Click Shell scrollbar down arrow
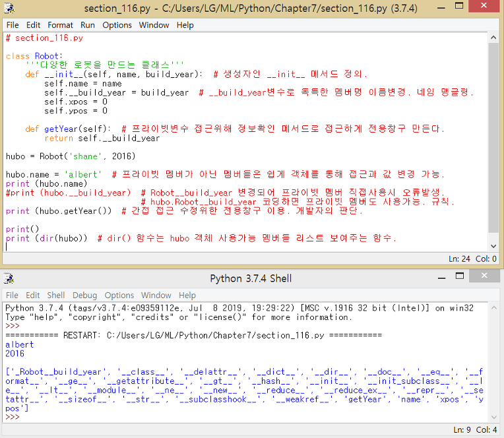 (494, 417)
